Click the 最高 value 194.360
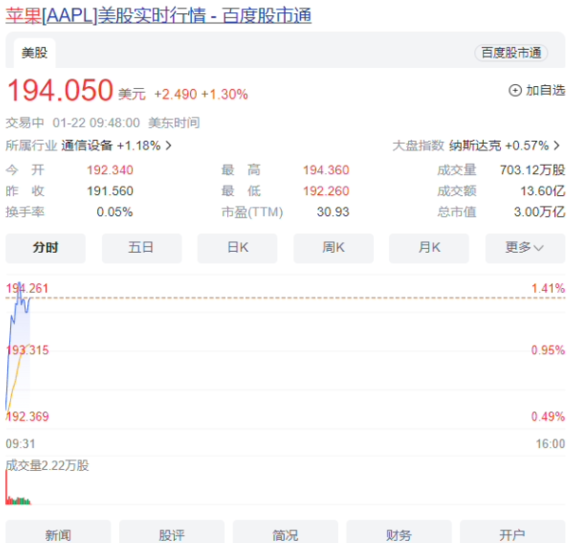This screenshot has height=543, width=587. pos(326,170)
